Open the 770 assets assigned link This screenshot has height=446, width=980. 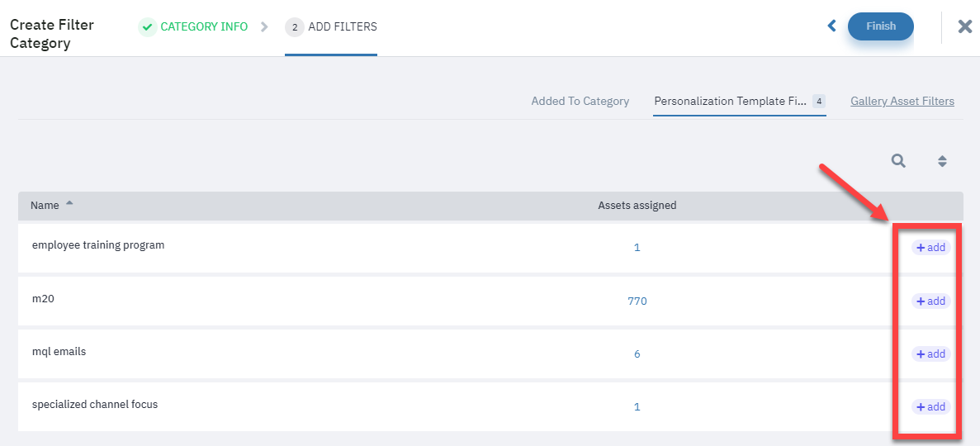click(x=637, y=301)
